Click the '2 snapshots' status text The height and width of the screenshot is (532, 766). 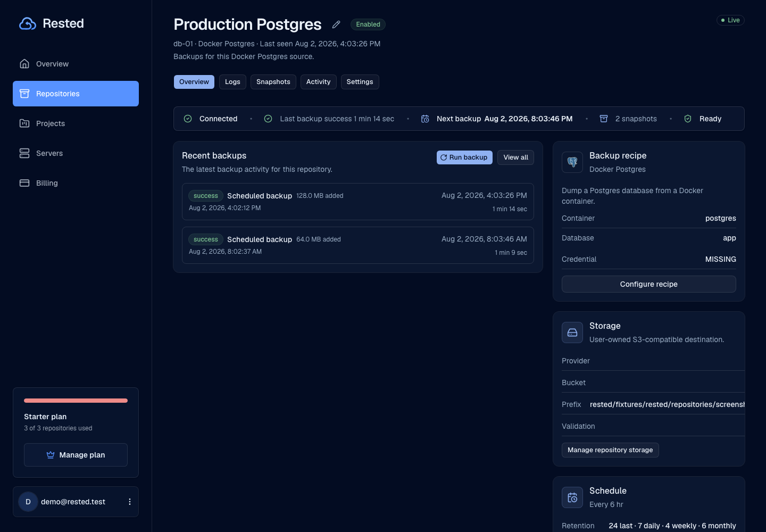click(636, 119)
